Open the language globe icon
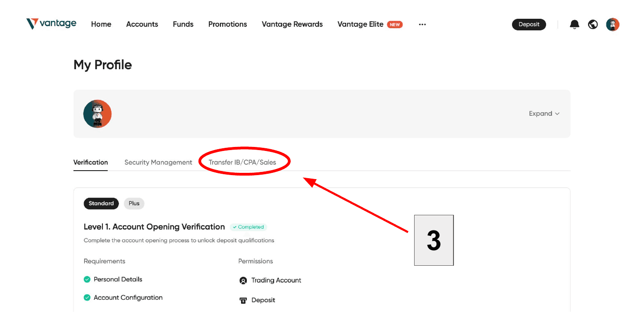Viewport: 644px width, 318px height. [593, 25]
